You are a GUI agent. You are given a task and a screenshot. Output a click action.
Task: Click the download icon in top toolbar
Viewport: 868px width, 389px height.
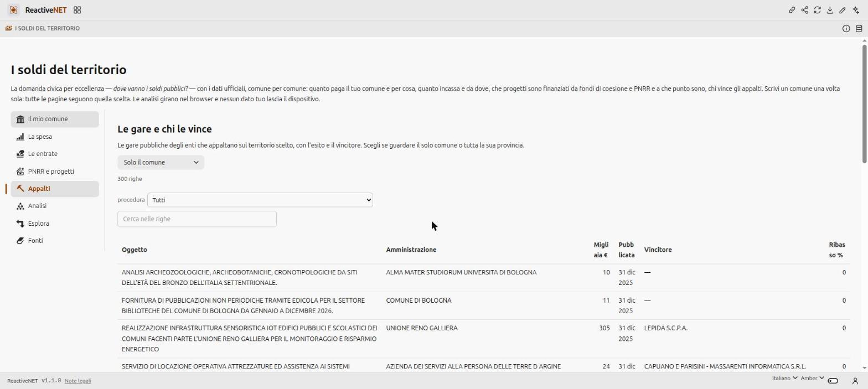tap(830, 10)
